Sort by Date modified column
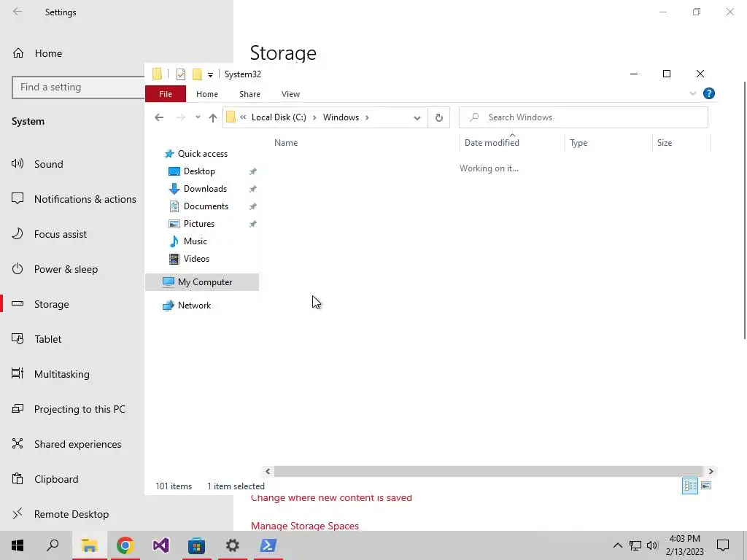Viewport: 747px width, 560px height. click(x=492, y=143)
